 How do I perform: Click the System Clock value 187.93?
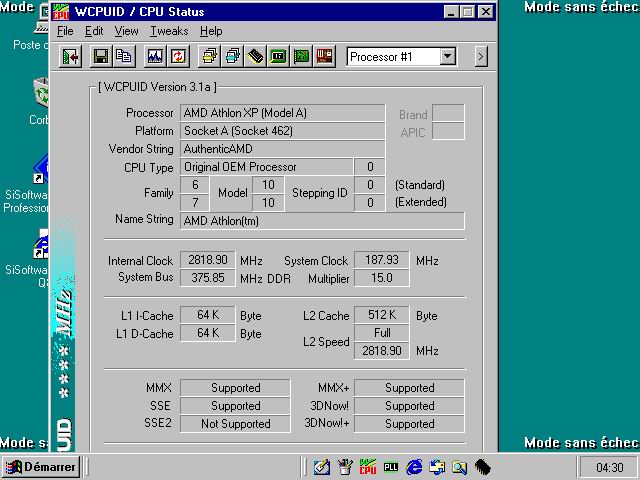click(382, 260)
